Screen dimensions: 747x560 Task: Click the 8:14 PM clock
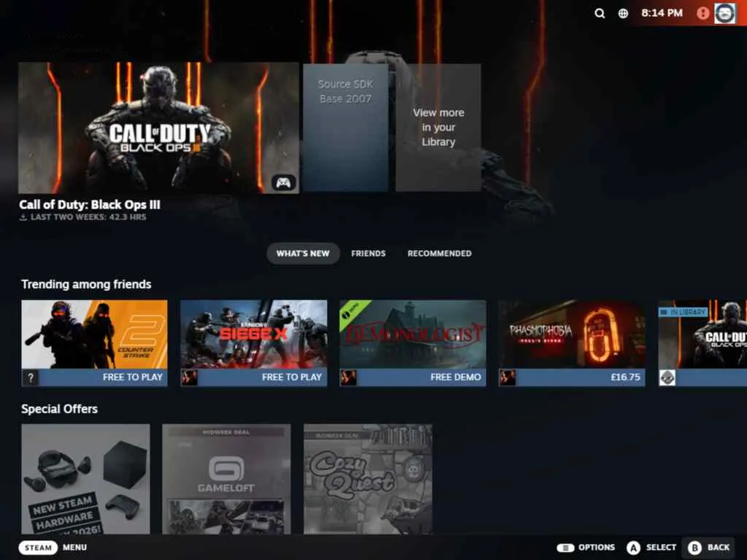(662, 13)
